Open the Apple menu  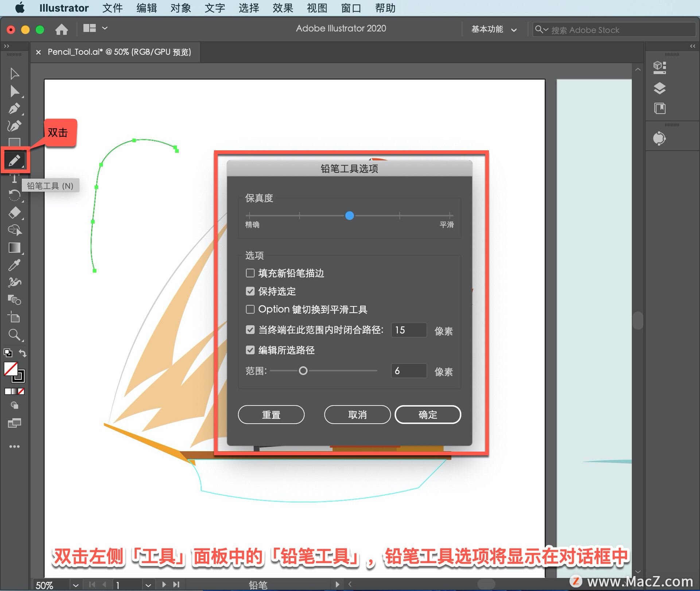pyautogui.click(x=20, y=8)
